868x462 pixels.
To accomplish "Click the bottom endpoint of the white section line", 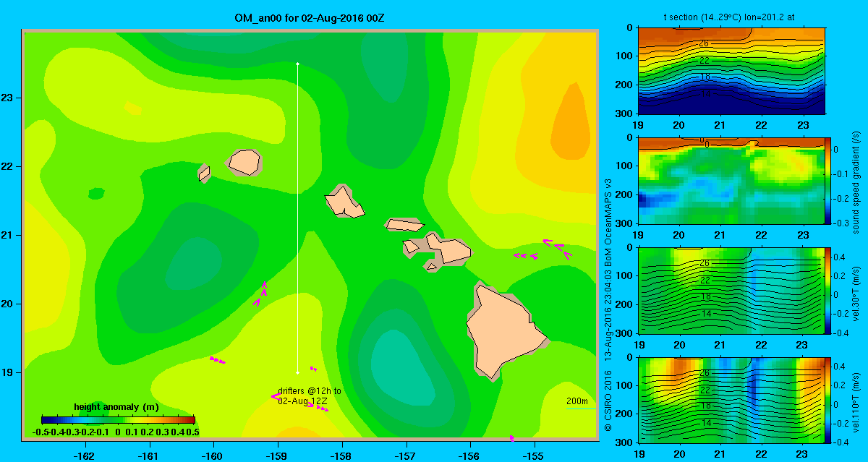I will coord(297,373).
